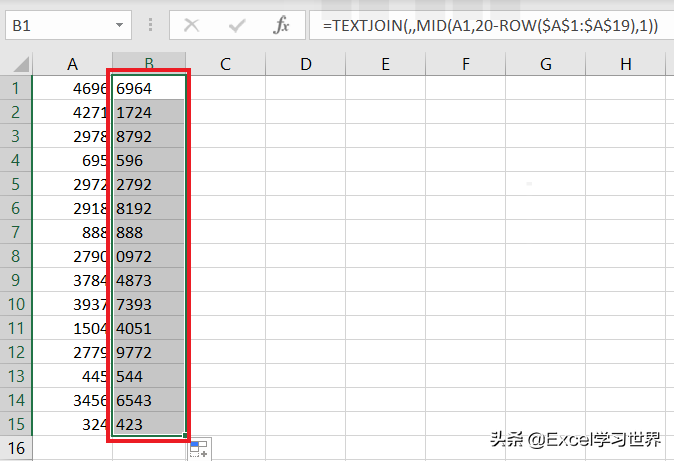Select column A header
The height and width of the screenshot is (461, 674).
pos(72,65)
